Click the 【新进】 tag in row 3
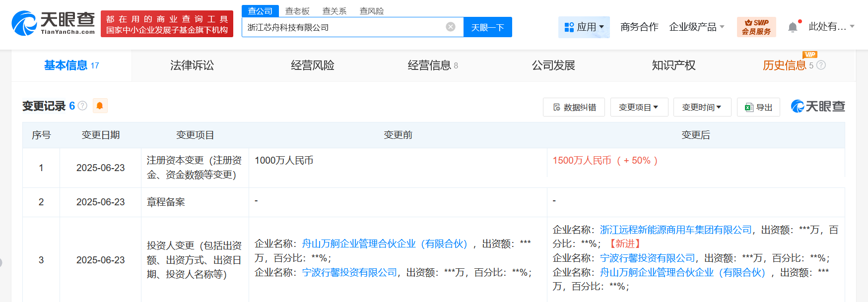The image size is (868, 302). click(x=624, y=243)
